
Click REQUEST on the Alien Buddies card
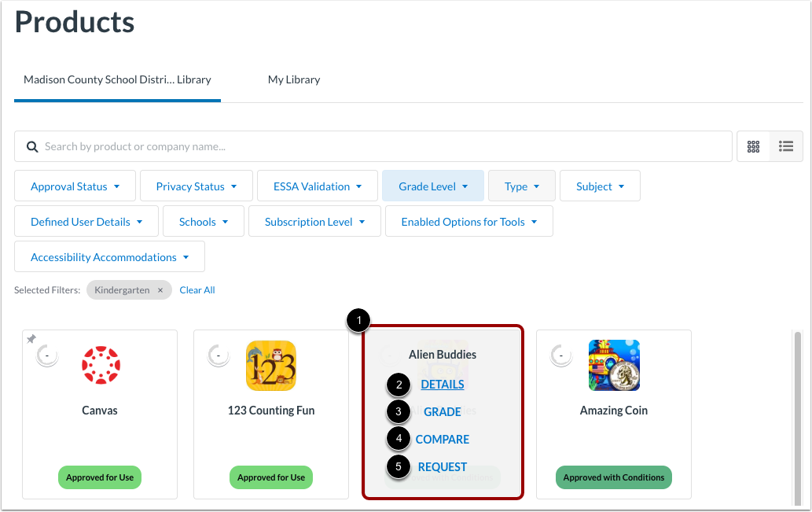coord(442,466)
